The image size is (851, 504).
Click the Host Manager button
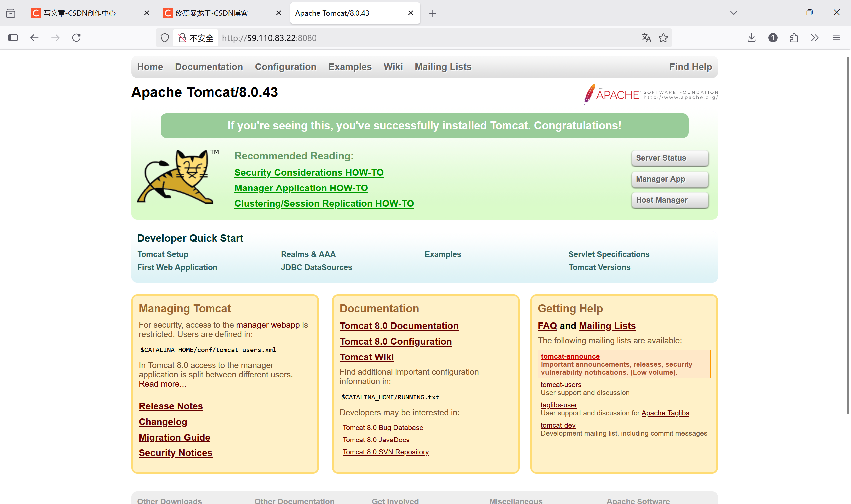pos(669,200)
